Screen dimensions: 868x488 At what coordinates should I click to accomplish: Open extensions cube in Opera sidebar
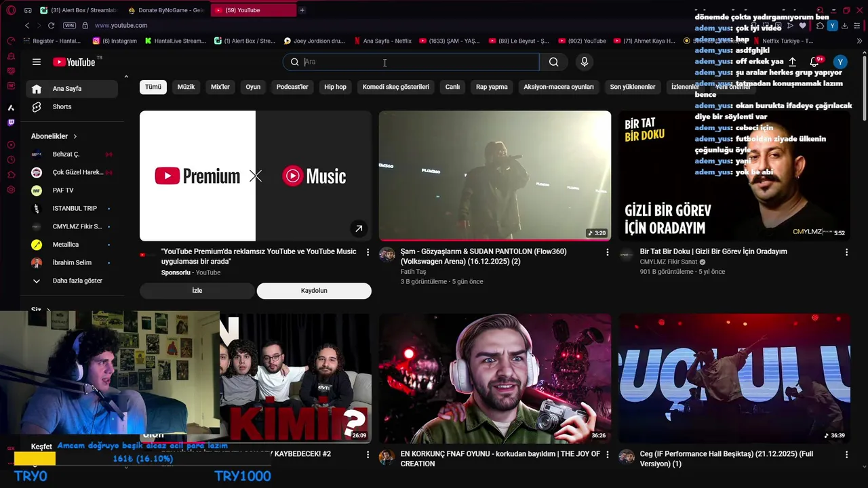11,175
